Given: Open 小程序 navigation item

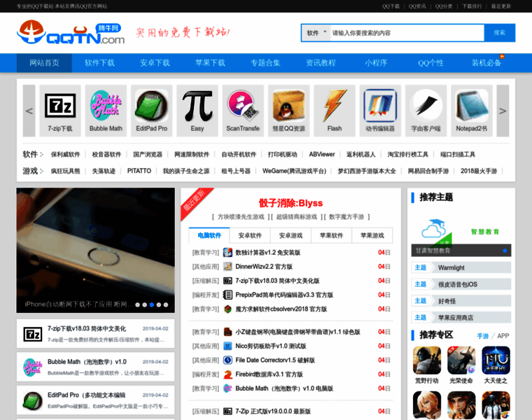Looking at the screenshot, I should click(x=376, y=63).
